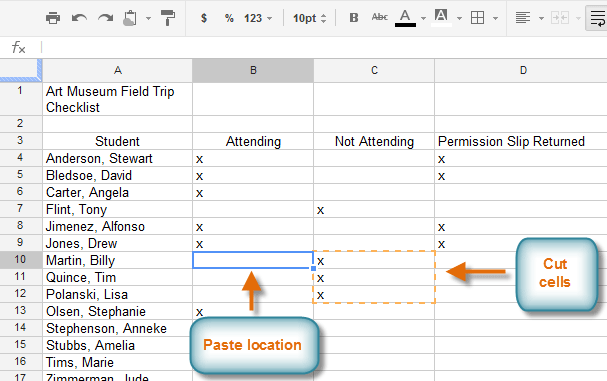Select the 'Jones, Drew' cell
Viewport: 607px width, 381px height.
click(117, 244)
